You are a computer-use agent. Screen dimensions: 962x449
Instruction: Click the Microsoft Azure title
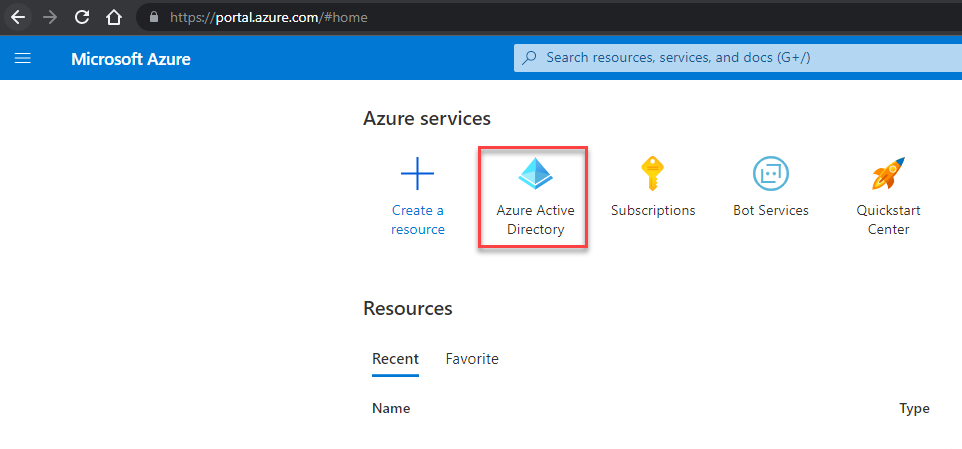pyautogui.click(x=131, y=59)
